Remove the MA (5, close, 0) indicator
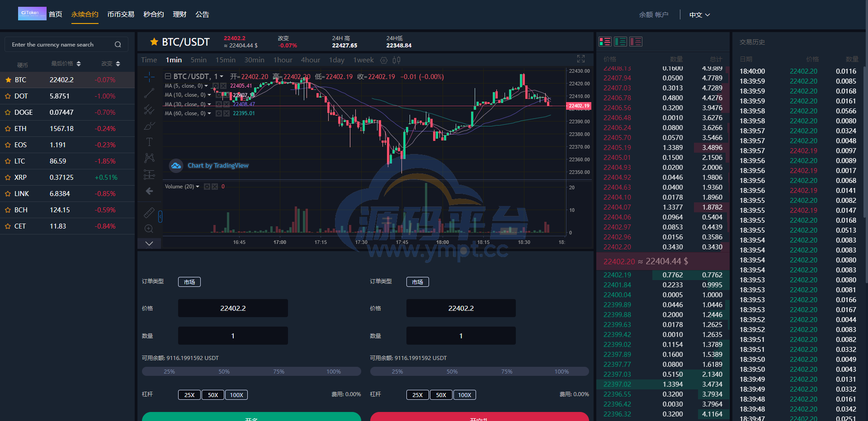The height and width of the screenshot is (421, 868). coord(223,86)
